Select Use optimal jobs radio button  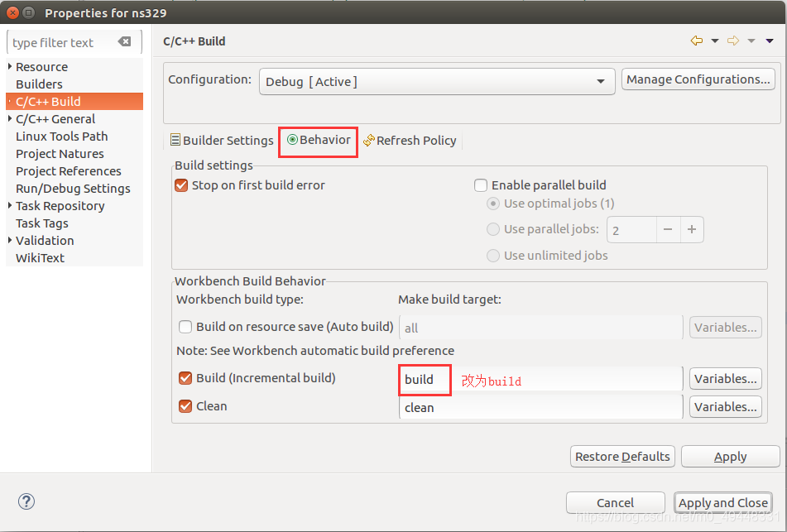(493, 204)
